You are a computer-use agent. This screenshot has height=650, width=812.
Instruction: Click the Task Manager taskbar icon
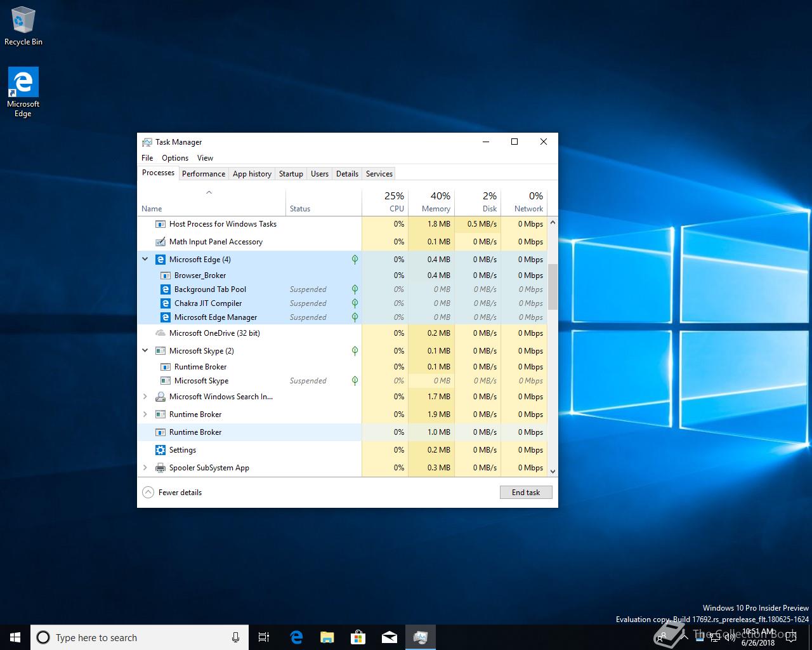pos(420,637)
